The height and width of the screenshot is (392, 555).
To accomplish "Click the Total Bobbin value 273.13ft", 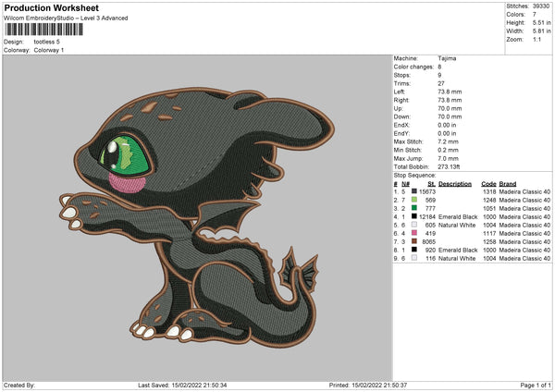I will (449, 166).
